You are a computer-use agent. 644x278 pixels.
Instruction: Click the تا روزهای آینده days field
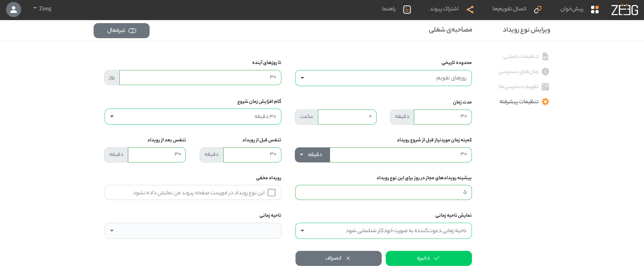coord(200,77)
